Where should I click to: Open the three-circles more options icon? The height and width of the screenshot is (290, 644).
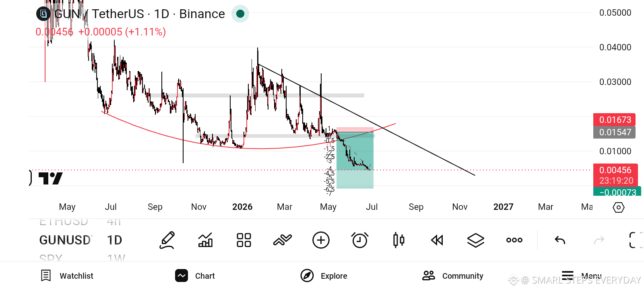[x=514, y=240]
